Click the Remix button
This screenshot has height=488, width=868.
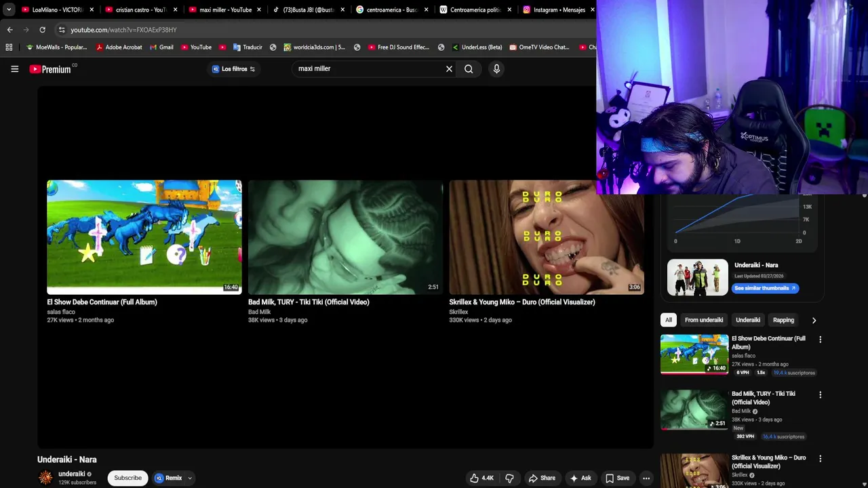[168, 478]
